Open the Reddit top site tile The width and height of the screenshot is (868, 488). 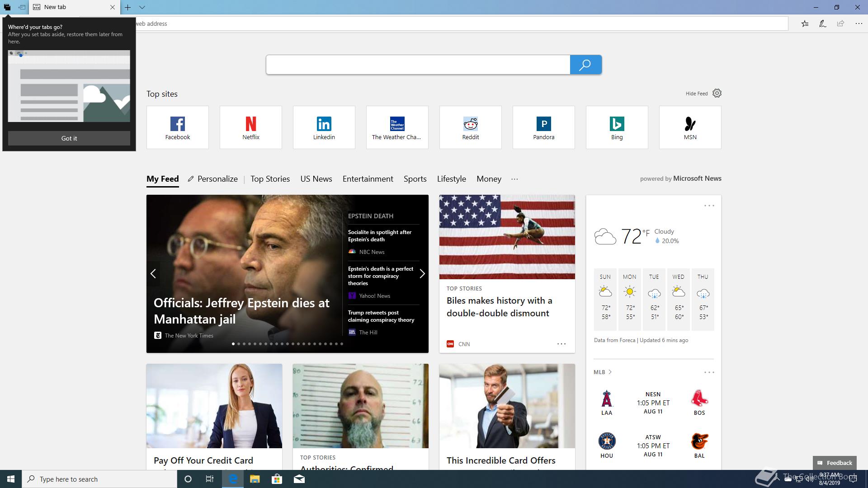[x=471, y=127]
